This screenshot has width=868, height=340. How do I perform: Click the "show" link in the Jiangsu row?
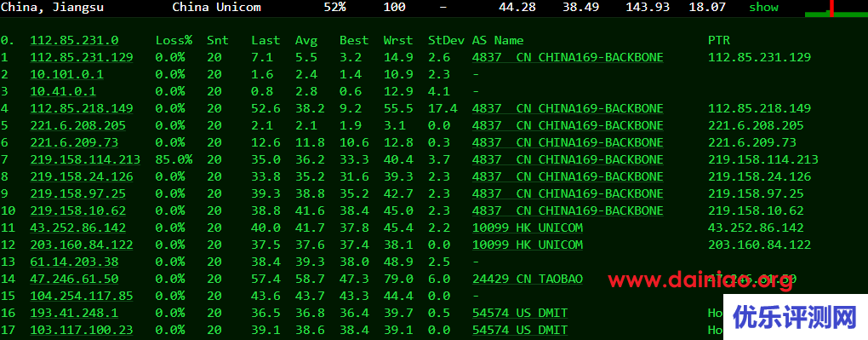(x=763, y=7)
